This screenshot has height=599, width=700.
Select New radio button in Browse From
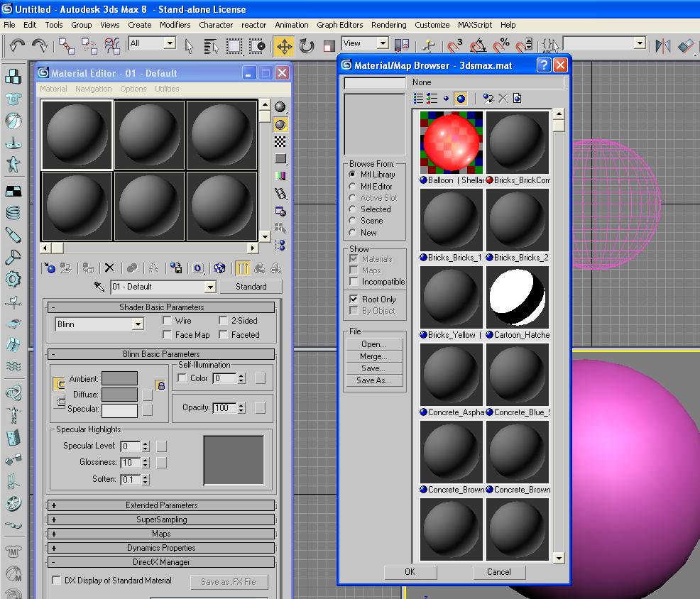point(352,233)
